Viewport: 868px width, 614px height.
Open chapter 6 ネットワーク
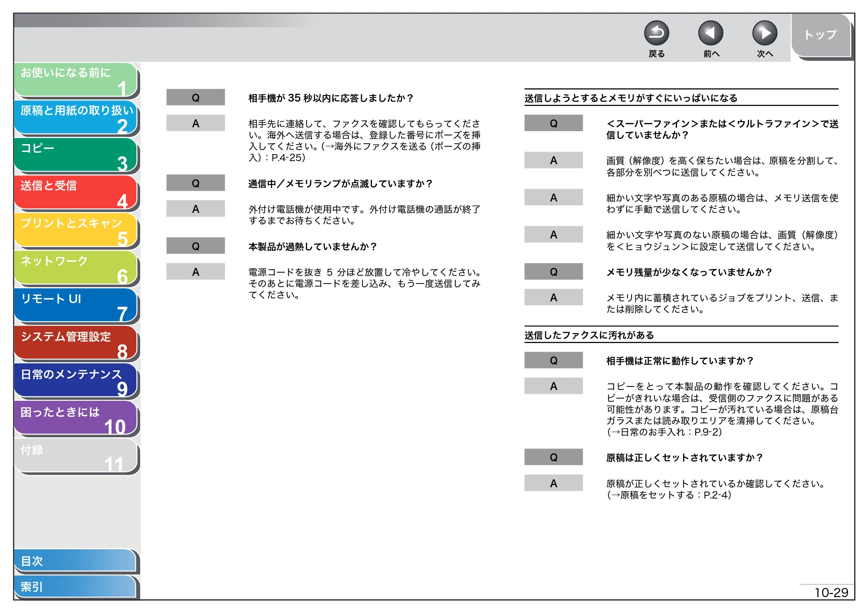[x=76, y=268]
